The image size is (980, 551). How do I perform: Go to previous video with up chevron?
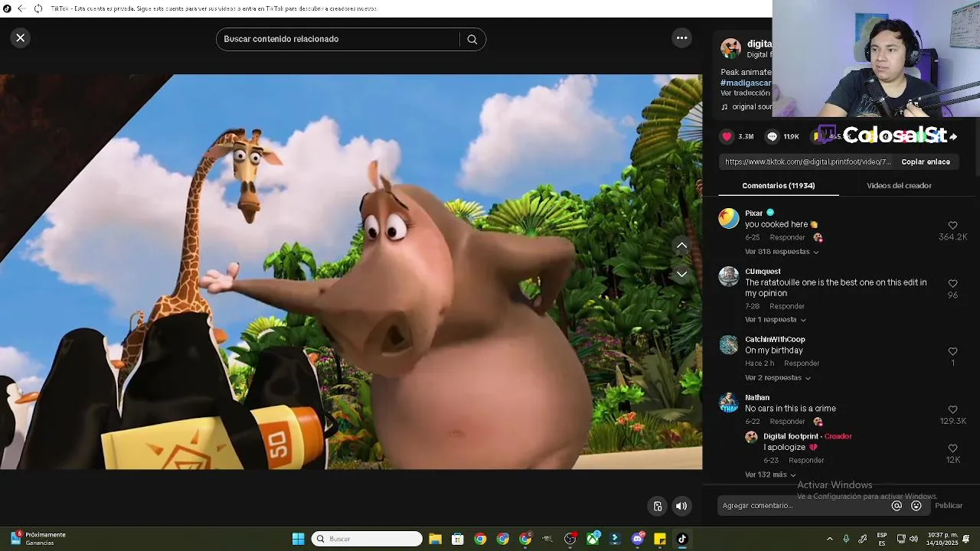(681, 245)
